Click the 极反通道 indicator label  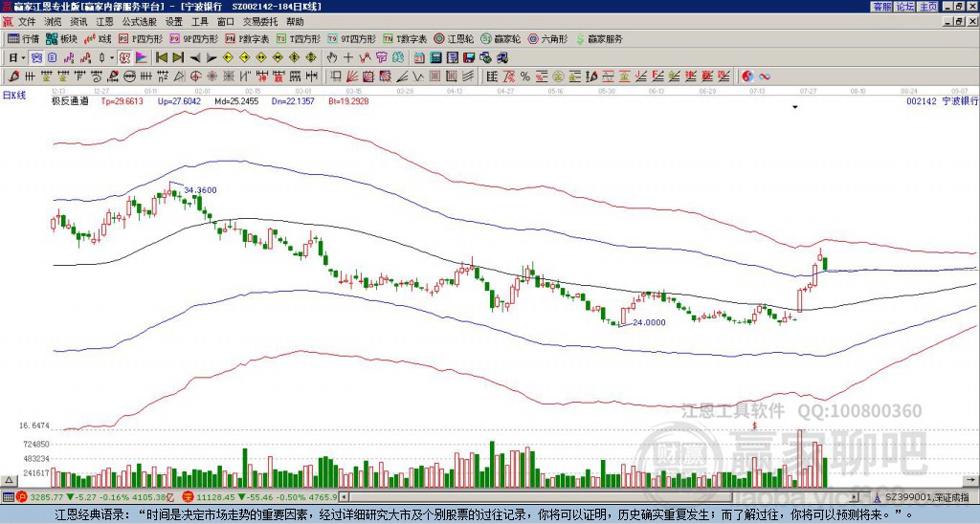(x=70, y=100)
